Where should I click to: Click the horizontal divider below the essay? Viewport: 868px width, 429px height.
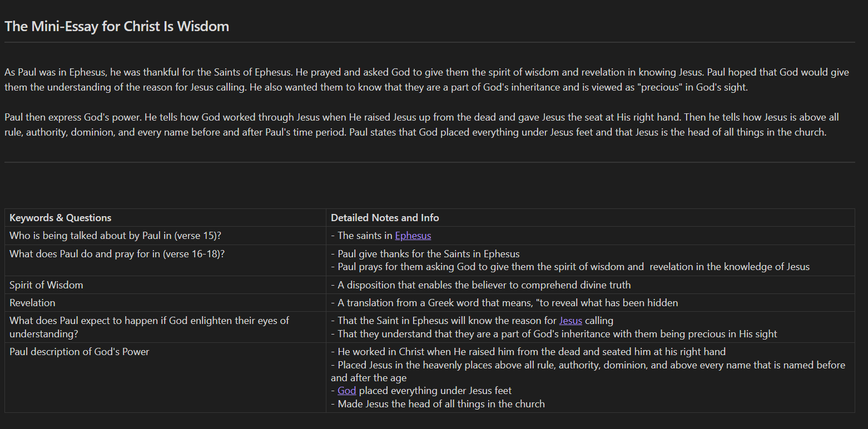click(x=429, y=162)
